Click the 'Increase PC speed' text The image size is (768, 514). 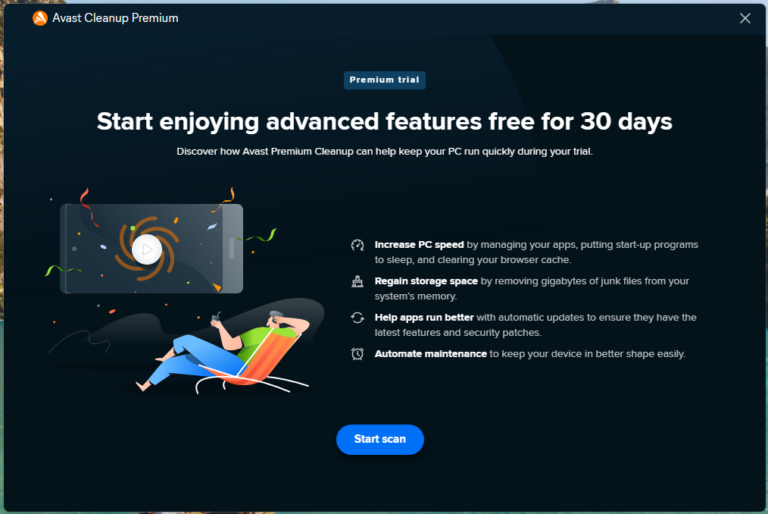tap(419, 245)
